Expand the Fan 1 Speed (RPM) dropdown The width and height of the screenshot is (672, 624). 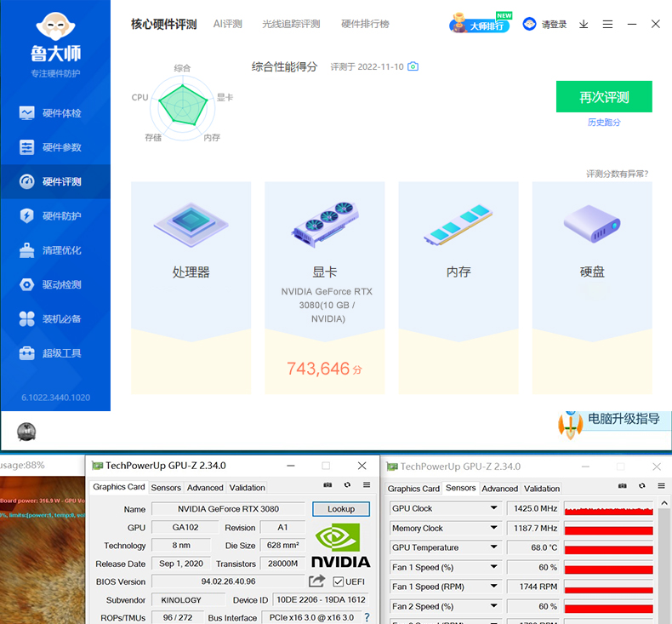click(493, 587)
